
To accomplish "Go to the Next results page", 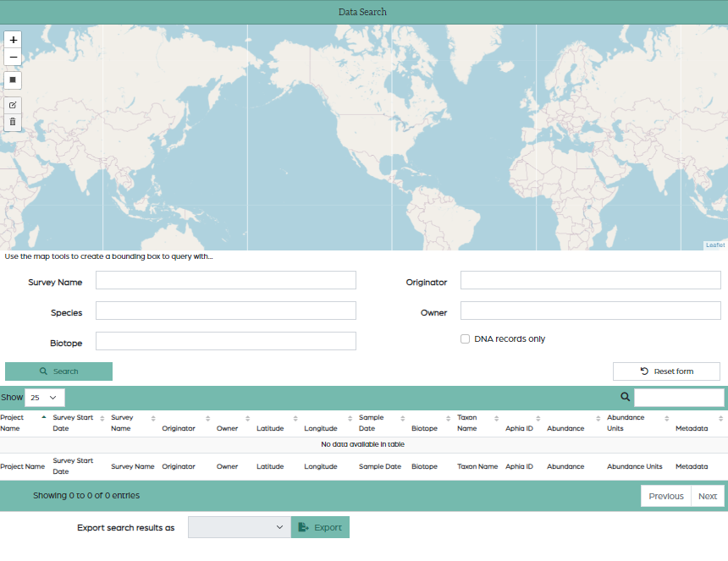I will tap(708, 496).
